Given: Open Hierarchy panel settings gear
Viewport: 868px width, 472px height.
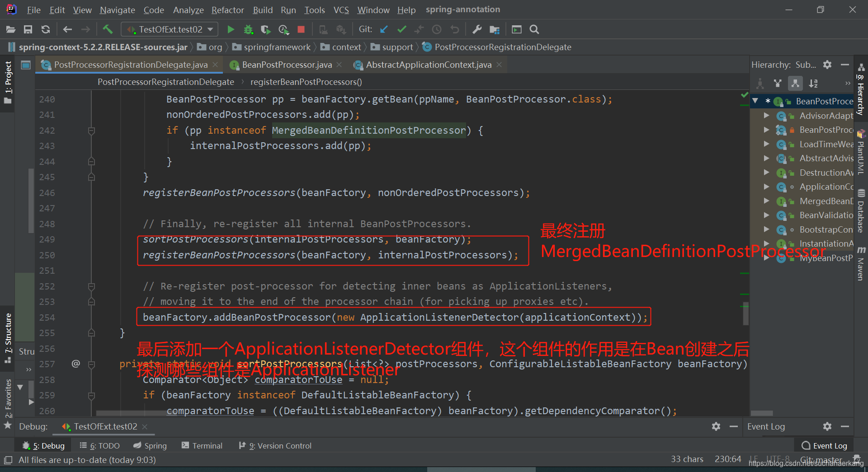Looking at the screenshot, I should click(827, 65).
